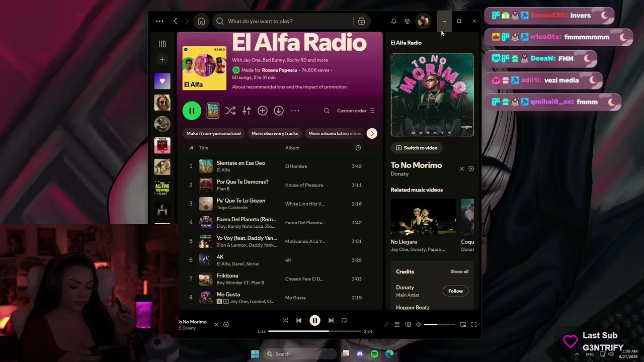
Task: Follow Donaty in the Credits card
Action: (455, 291)
